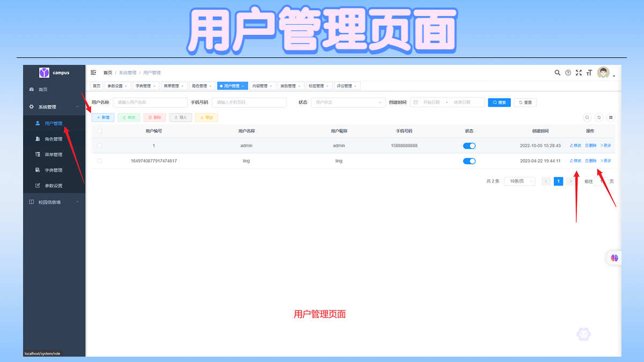Image resolution: width=644 pixels, height=362 pixels.
Task: Select 参数设置 in sidebar
Action: pos(54,186)
